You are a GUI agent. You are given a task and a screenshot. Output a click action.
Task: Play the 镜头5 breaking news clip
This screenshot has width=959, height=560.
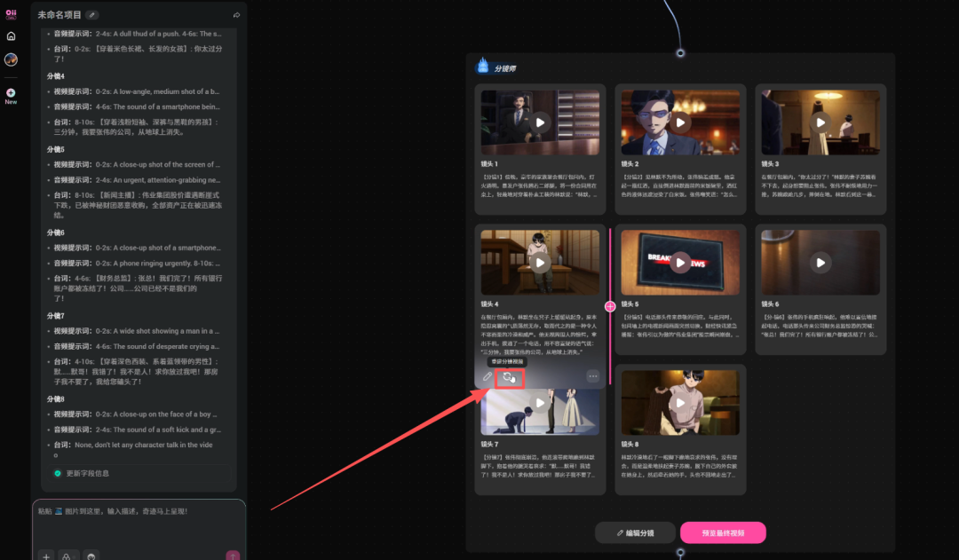coord(681,263)
